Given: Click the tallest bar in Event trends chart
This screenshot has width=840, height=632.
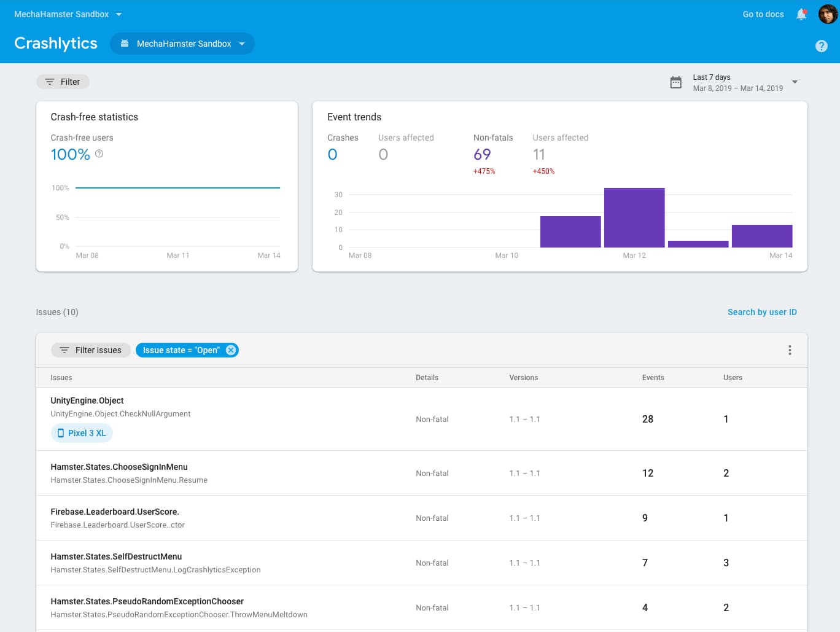Looking at the screenshot, I should pos(634,217).
